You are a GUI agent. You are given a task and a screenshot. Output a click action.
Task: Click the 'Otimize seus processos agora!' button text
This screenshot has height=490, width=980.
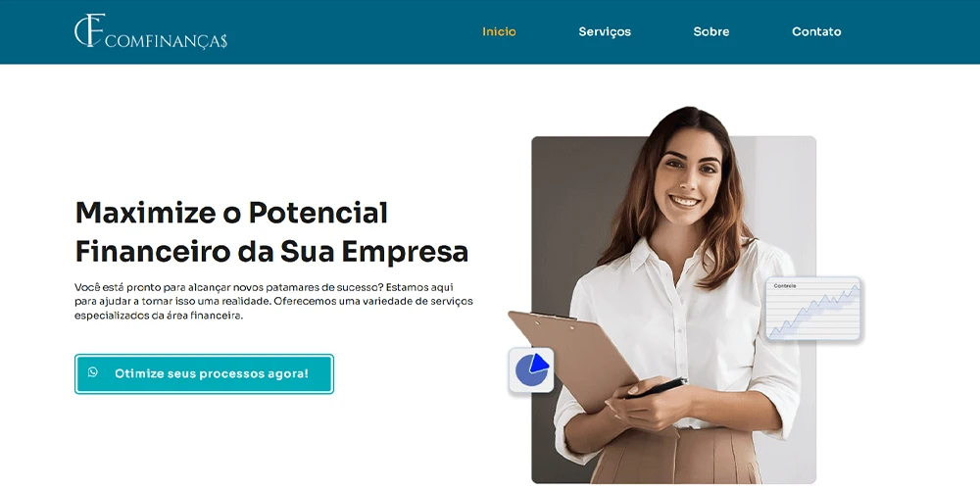tap(212, 373)
